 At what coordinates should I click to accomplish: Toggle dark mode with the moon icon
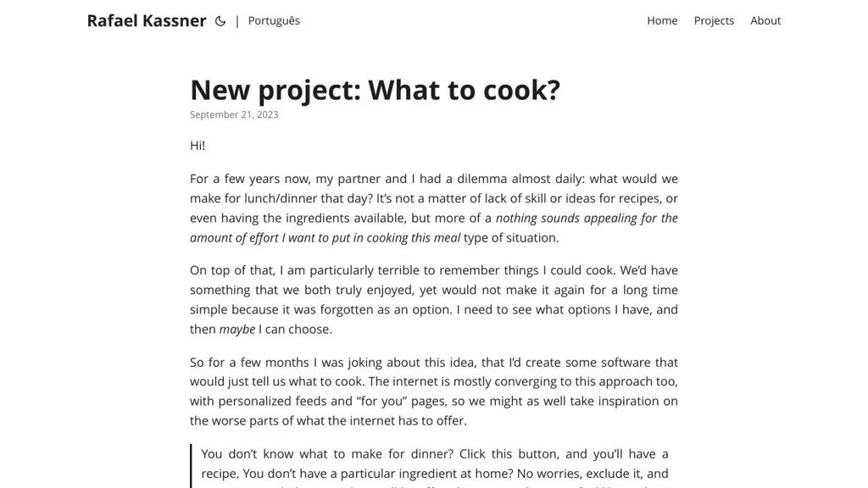click(220, 21)
